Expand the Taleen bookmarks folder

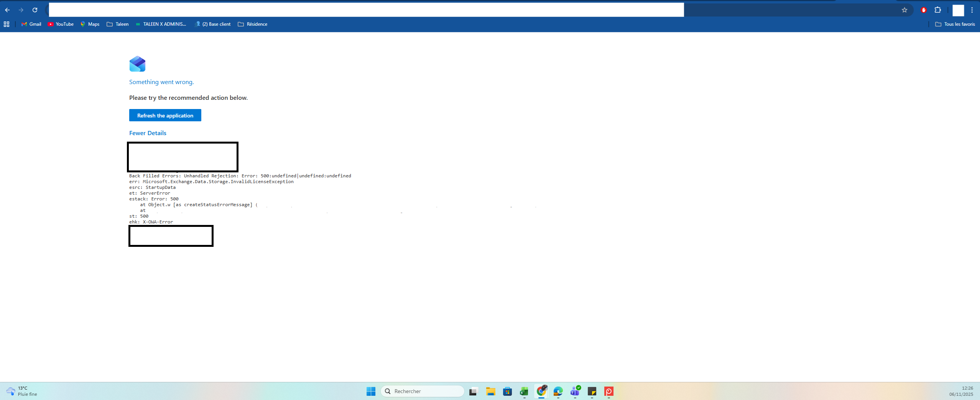[118, 24]
